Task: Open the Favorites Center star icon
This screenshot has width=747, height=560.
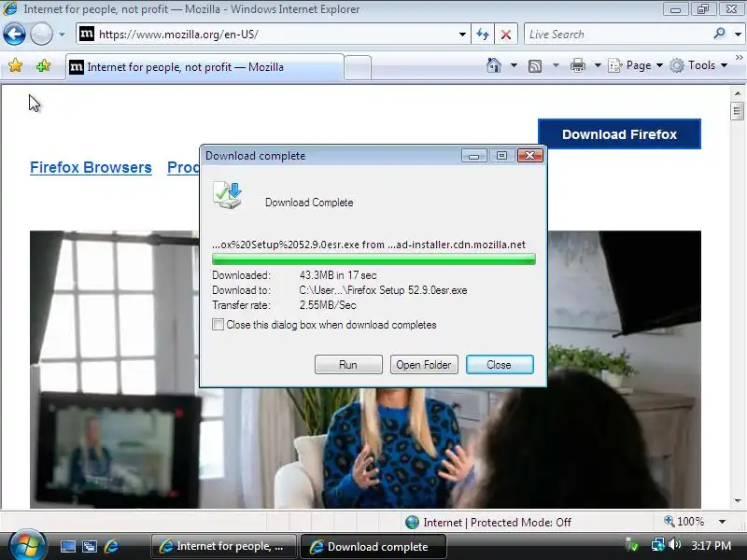Action: click(15, 65)
